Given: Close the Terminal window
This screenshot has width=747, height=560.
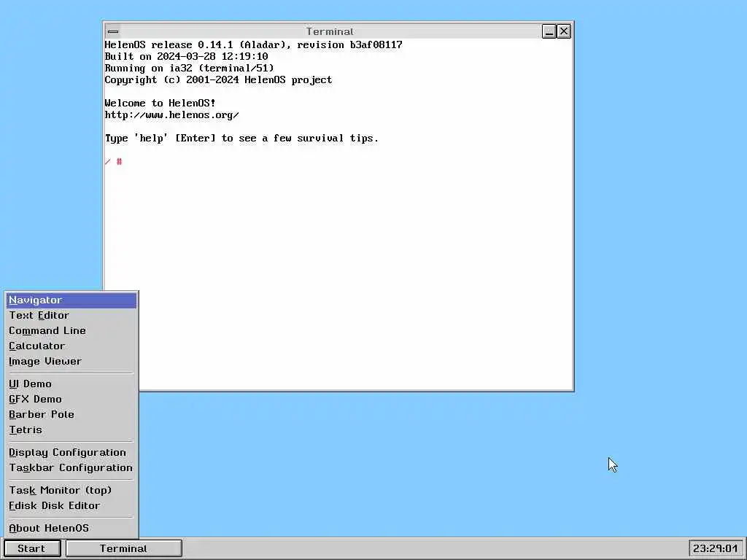Looking at the screenshot, I should (564, 31).
